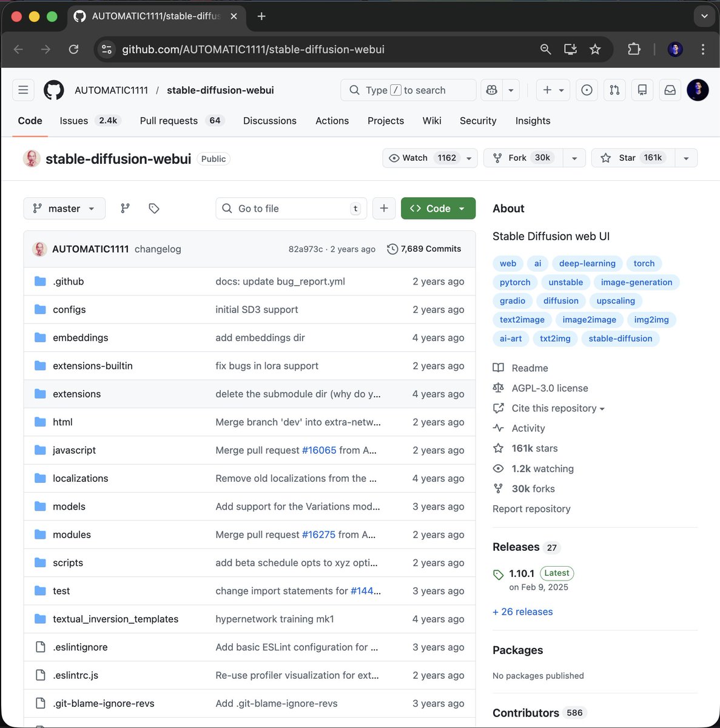The width and height of the screenshot is (720, 728).
Task: Open the Security tab
Action: coord(478,121)
